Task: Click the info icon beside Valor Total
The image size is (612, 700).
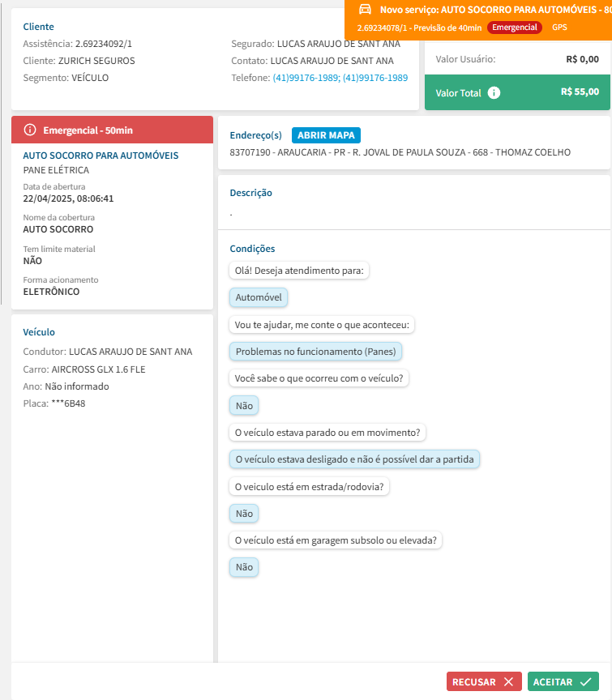Action: [494, 92]
